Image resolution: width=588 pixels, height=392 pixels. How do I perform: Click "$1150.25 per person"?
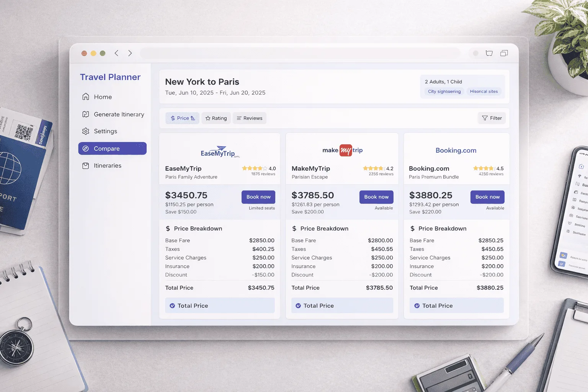[189, 204]
